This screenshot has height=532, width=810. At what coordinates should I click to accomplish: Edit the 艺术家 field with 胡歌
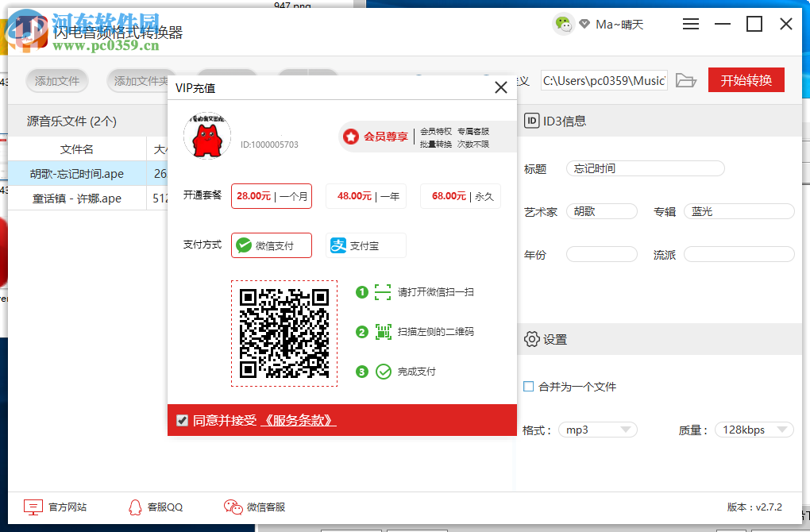[602, 211]
